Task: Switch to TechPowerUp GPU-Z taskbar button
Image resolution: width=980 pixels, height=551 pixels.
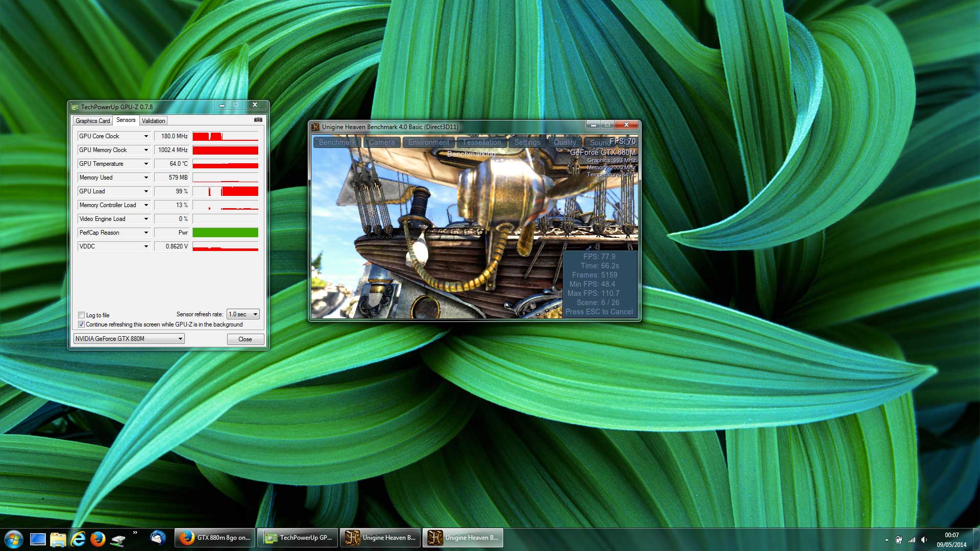Action: coord(297,538)
